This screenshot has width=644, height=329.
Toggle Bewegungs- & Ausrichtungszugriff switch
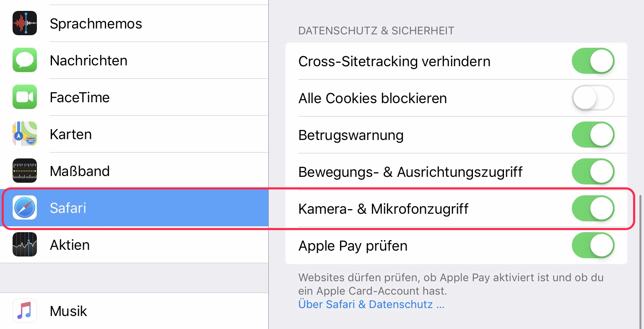click(593, 172)
